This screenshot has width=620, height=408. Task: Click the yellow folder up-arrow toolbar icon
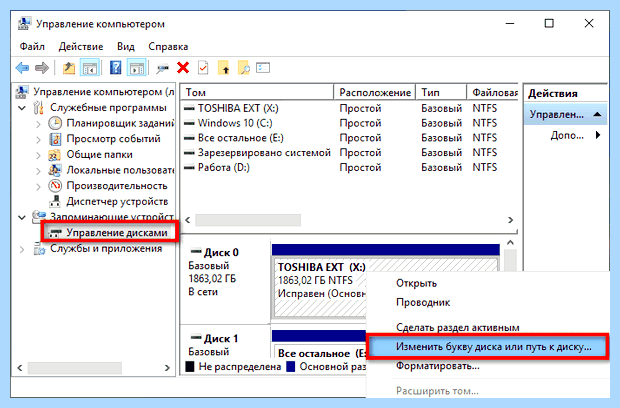pyautogui.click(x=223, y=68)
